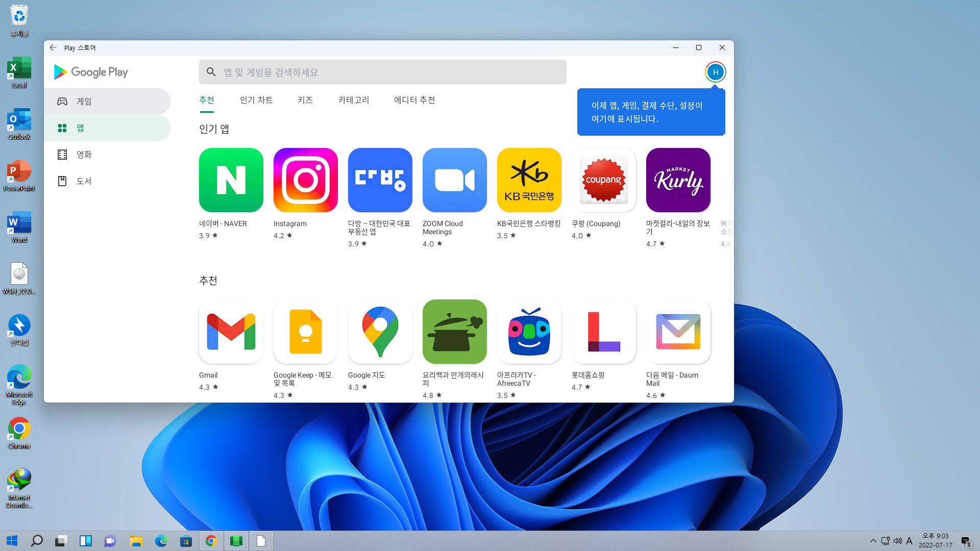980x551 pixels.
Task: Open Internet Download Manager desktop shortcut
Action: click(x=19, y=488)
